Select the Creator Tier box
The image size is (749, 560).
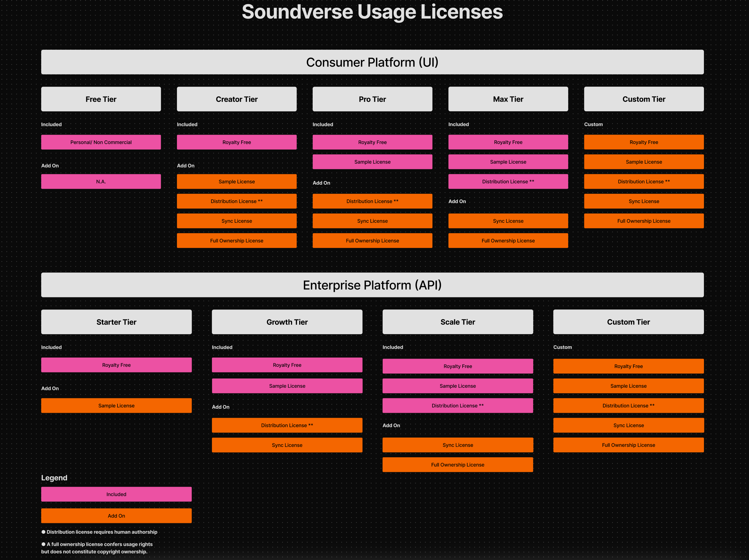[x=237, y=99]
